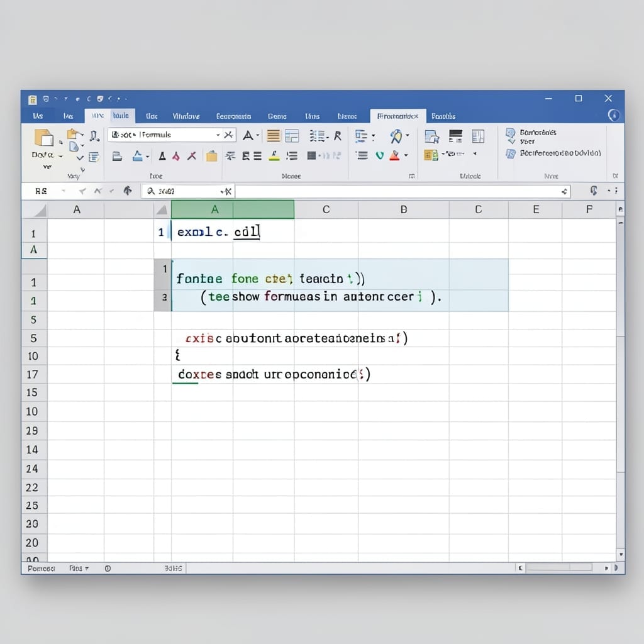Image resolution: width=644 pixels, height=644 pixels.
Task: Click the spreadsheet app icon in title bar
Action: coord(33,99)
